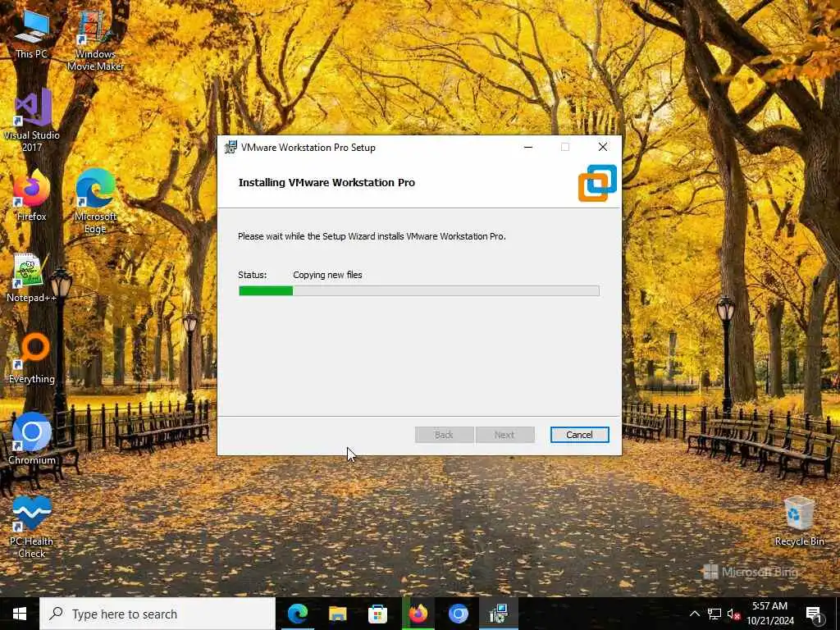Select Notepad++ desktop shortcut
The width and height of the screenshot is (840, 630).
click(32, 279)
